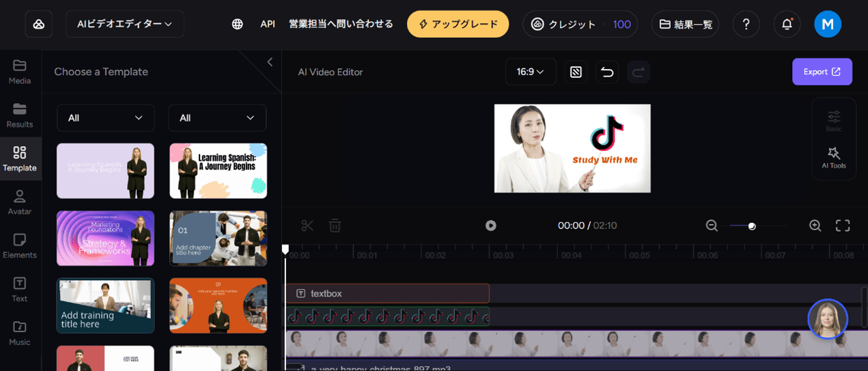868x371 pixels.
Task: Click the scissors split icon
Action: tap(307, 225)
